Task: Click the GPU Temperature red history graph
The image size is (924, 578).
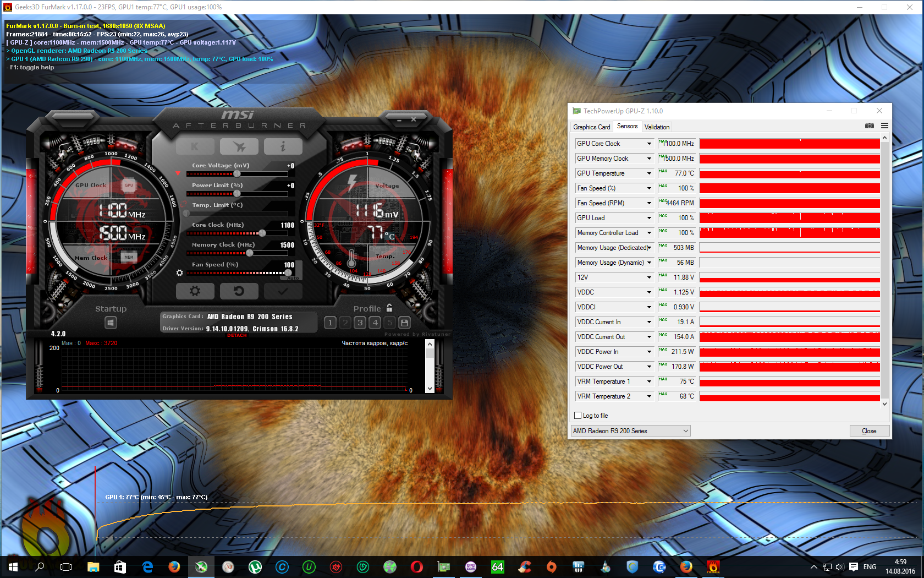Action: tap(790, 173)
